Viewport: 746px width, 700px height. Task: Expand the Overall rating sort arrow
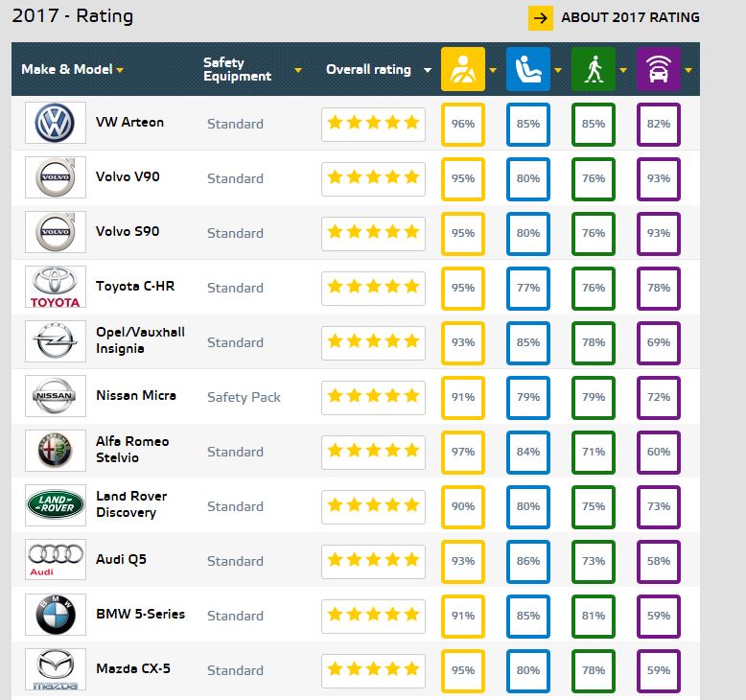pyautogui.click(x=428, y=70)
